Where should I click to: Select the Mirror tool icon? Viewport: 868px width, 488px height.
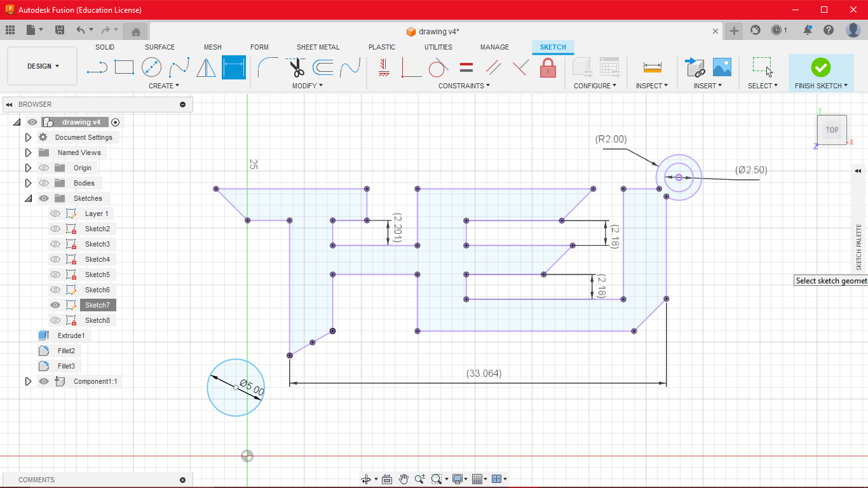[206, 67]
